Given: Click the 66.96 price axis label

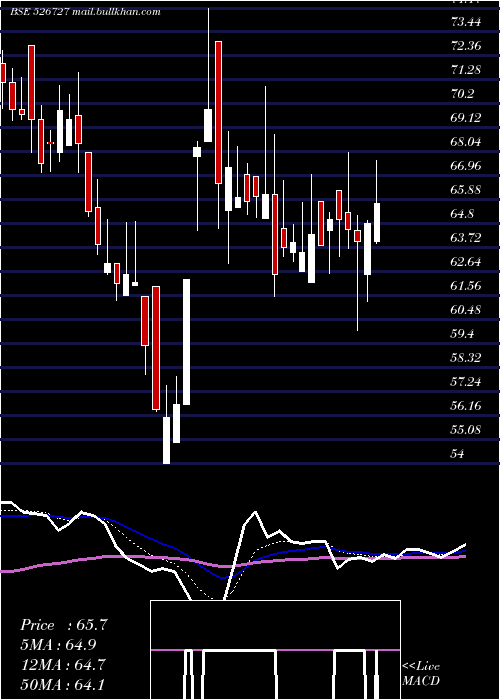Looking at the screenshot, I should tap(466, 166).
